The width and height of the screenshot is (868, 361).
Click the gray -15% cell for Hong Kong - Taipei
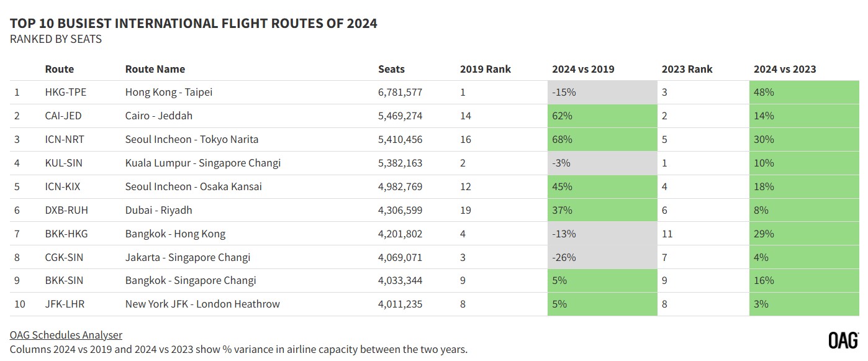point(602,92)
